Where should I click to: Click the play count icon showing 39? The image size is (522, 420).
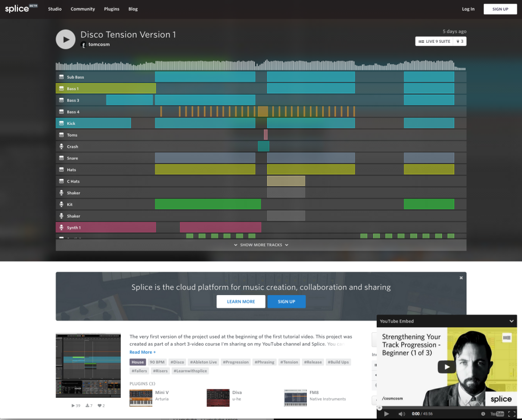(73, 405)
